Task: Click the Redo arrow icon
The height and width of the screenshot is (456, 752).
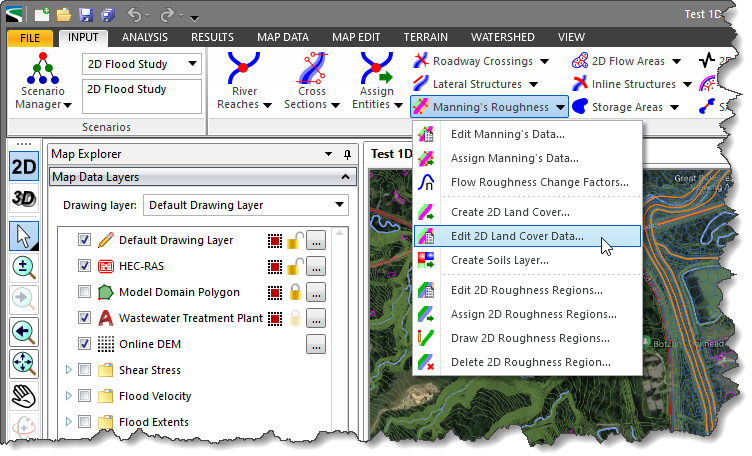Action: click(168, 15)
